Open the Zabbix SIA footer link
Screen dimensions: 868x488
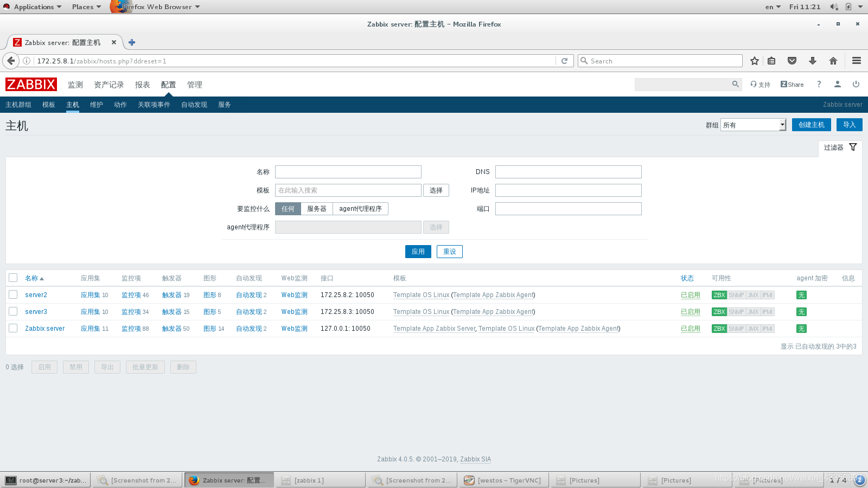476,459
